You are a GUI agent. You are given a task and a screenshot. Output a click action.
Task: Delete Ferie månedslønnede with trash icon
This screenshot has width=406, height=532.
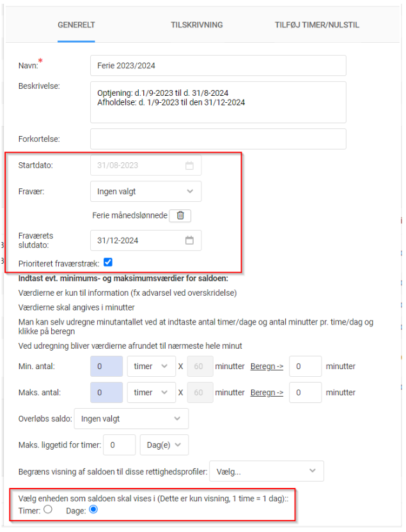click(x=180, y=216)
